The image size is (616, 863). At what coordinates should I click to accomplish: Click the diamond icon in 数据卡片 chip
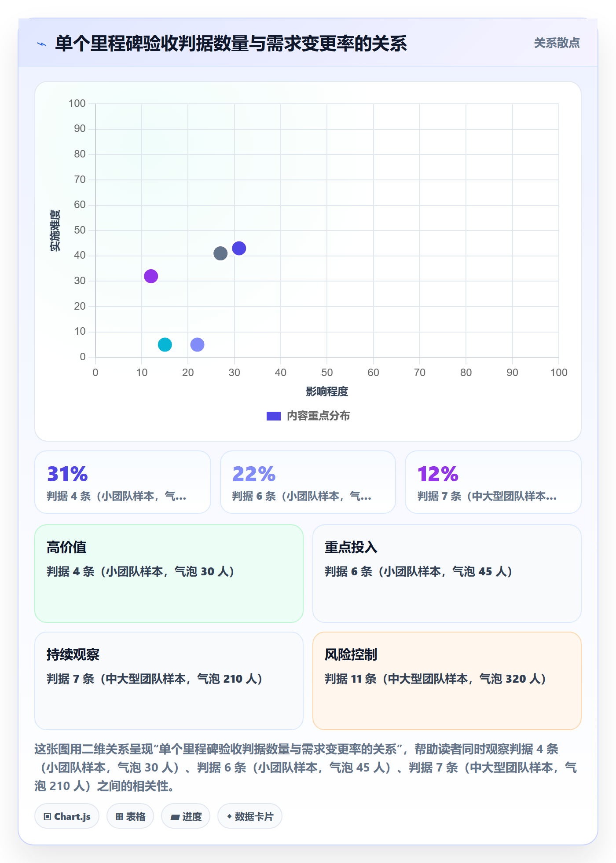coord(229,816)
